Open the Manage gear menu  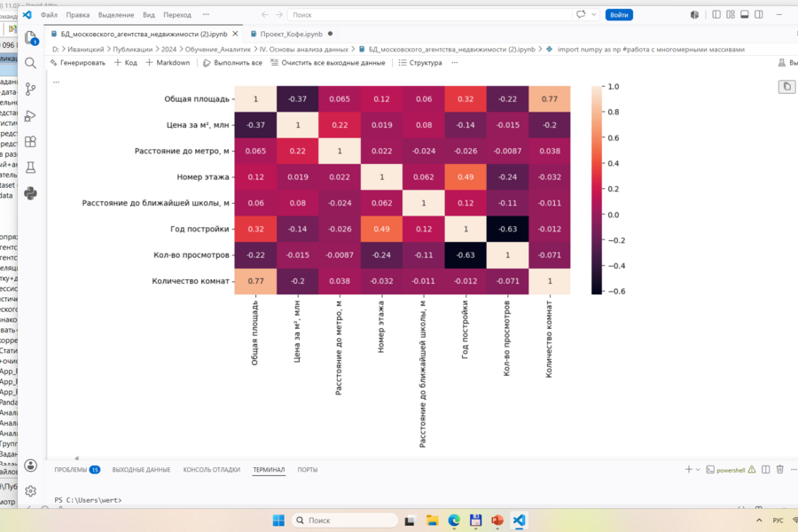tap(30, 490)
